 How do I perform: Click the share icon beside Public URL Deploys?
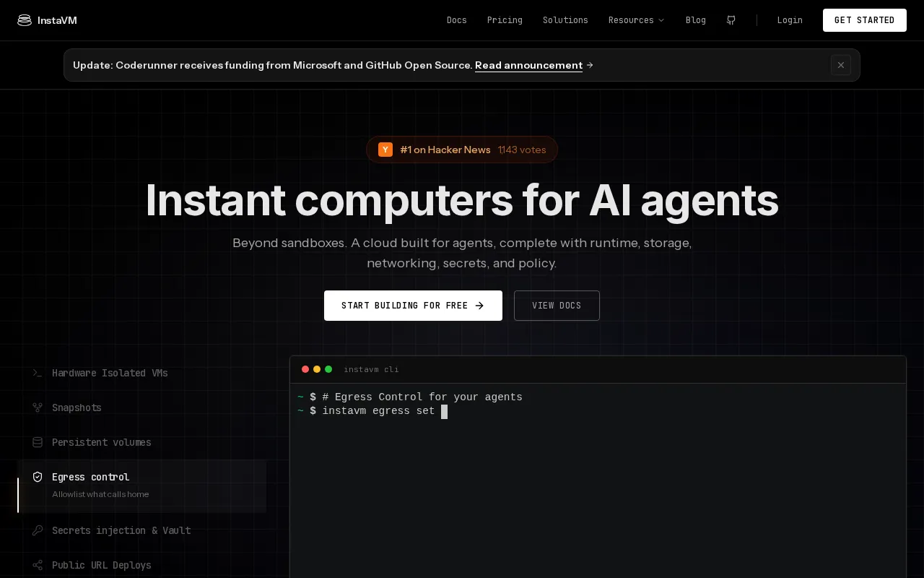pos(38,565)
